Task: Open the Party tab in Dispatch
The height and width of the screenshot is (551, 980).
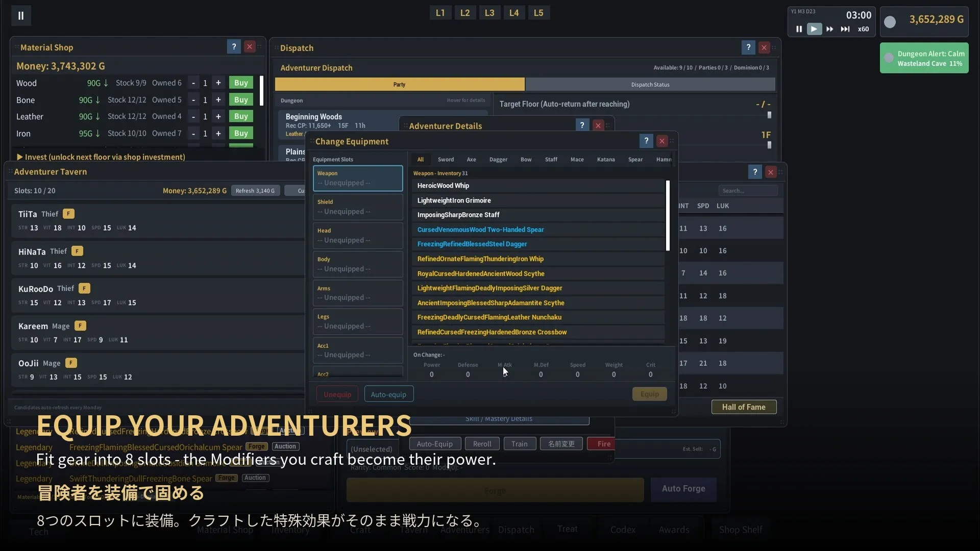Action: 400,84
